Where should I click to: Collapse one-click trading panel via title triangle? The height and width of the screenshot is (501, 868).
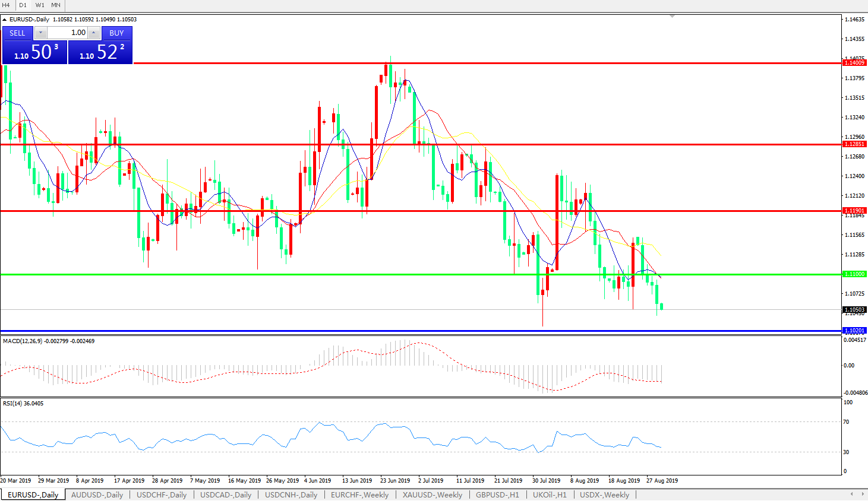[5, 20]
